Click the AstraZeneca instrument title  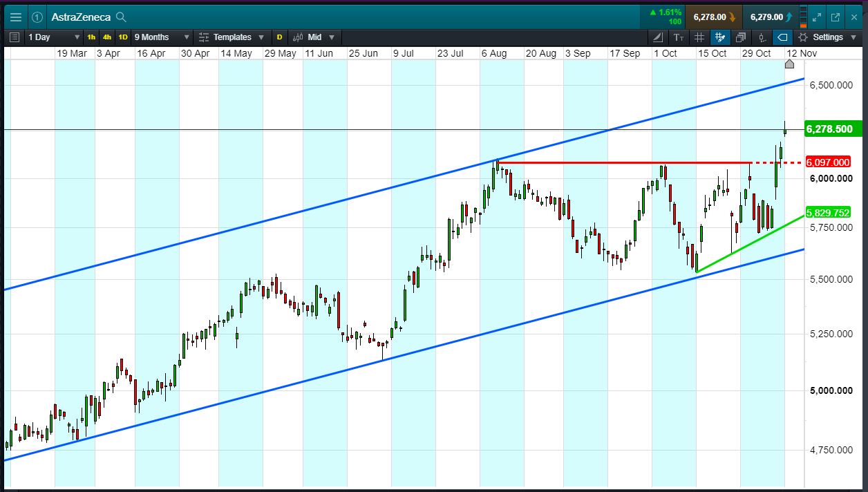pos(81,17)
